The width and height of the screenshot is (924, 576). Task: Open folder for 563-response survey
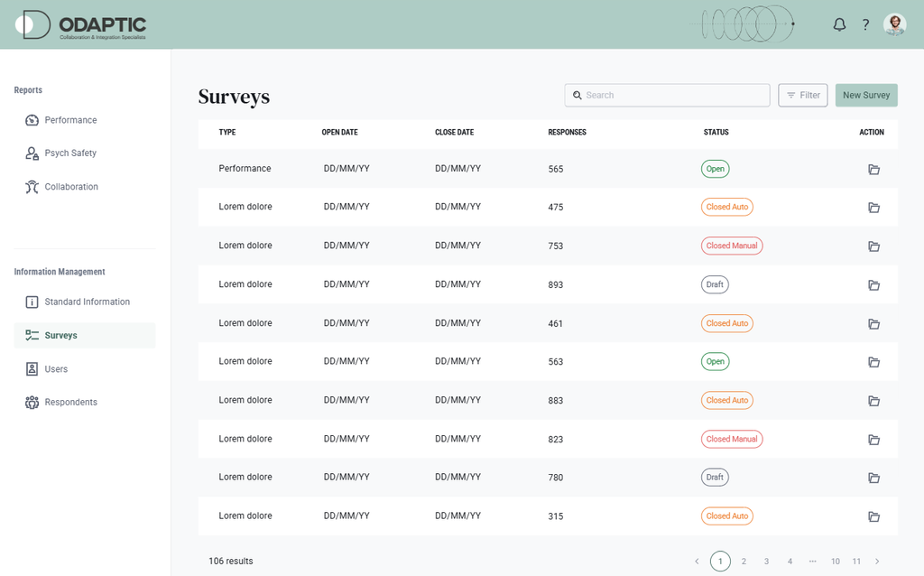[x=873, y=362]
